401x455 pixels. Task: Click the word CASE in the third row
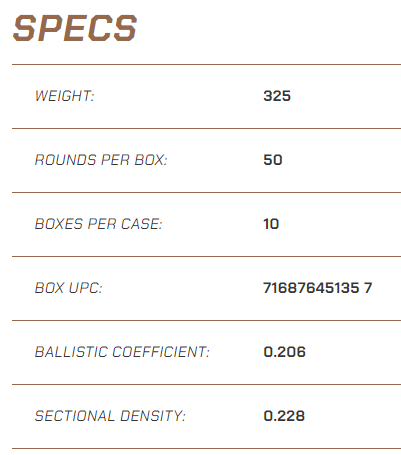pyautogui.click(x=141, y=224)
